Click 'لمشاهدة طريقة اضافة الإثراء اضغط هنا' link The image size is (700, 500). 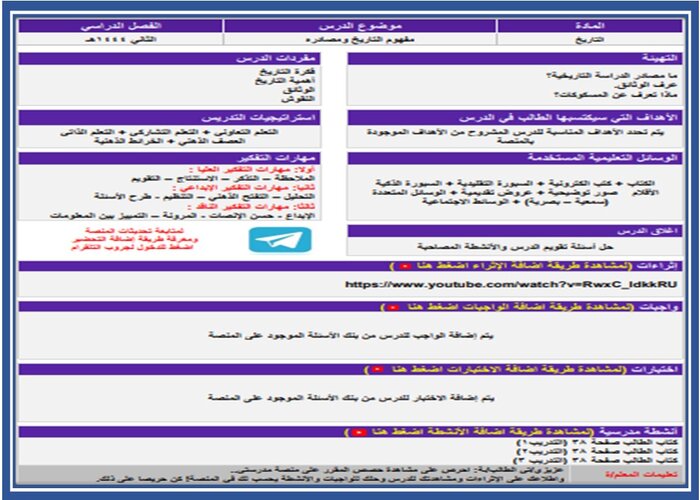511,266
